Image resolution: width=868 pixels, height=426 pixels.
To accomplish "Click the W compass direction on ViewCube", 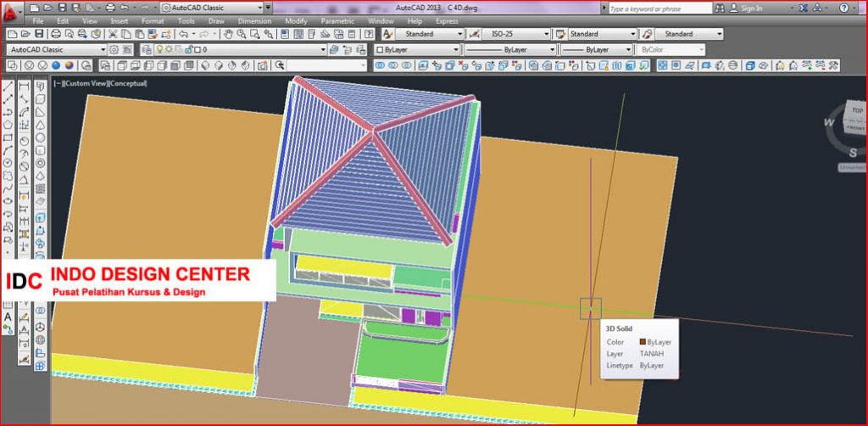I will 829,122.
